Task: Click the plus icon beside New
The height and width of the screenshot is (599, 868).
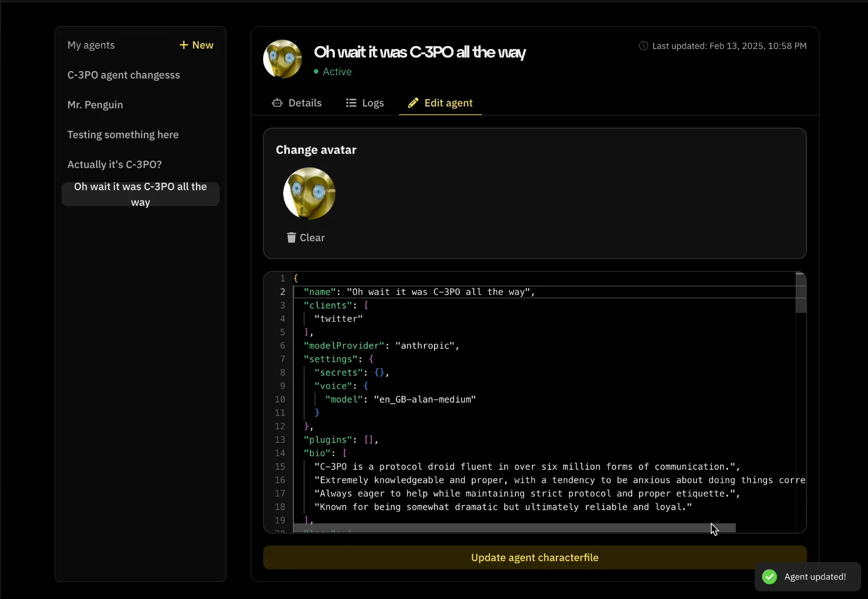Action: pyautogui.click(x=183, y=45)
